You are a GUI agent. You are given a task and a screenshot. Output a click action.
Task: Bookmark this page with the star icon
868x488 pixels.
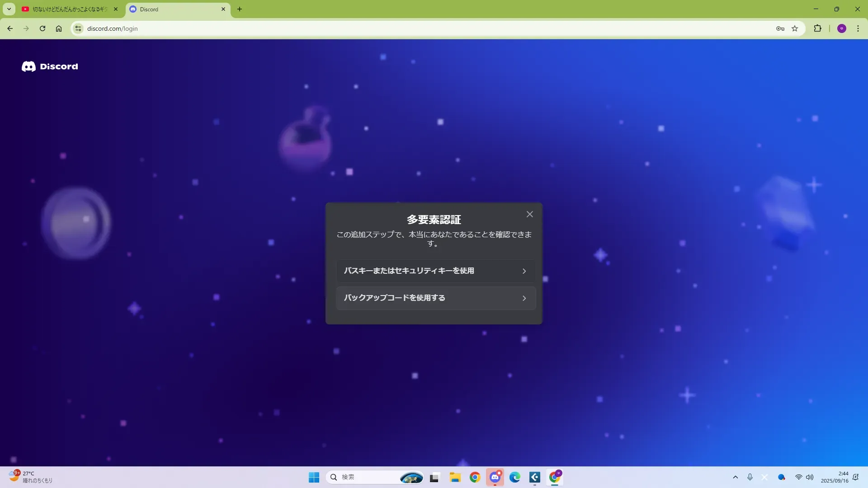tap(795, 28)
